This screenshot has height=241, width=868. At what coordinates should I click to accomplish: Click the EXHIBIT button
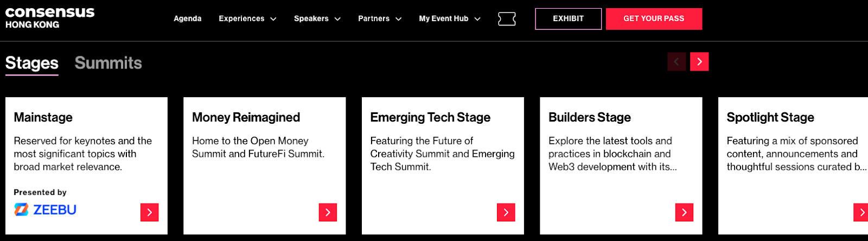[x=568, y=18]
